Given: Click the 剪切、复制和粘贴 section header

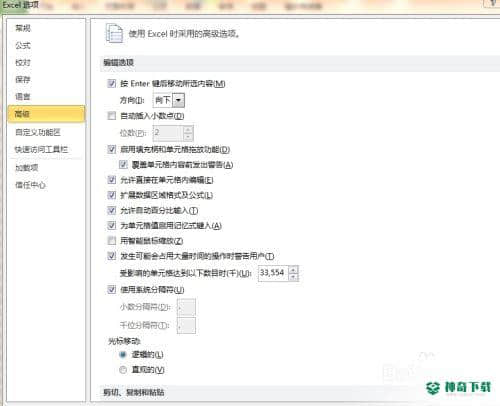Looking at the screenshot, I should 134,392.
